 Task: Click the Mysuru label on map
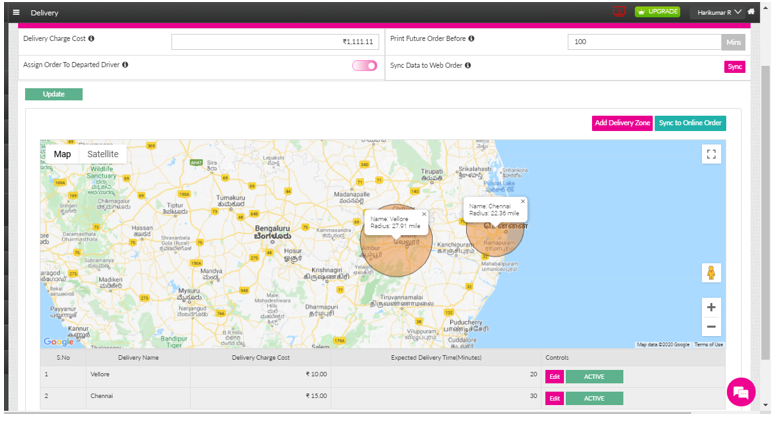(x=190, y=294)
